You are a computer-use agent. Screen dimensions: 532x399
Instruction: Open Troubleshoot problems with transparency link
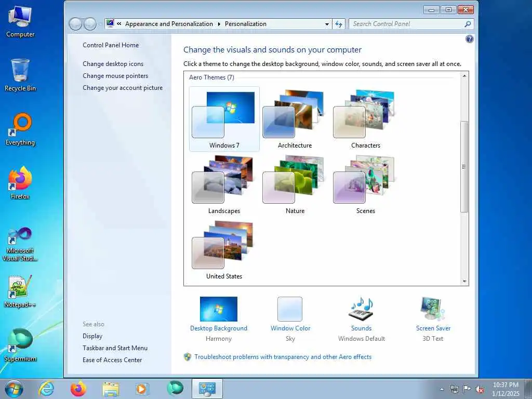click(283, 357)
